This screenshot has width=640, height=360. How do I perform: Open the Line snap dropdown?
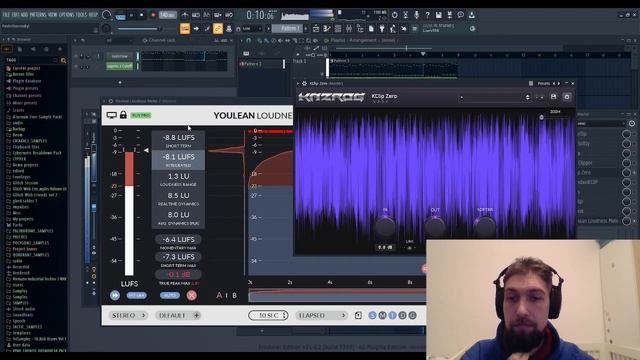click(251, 29)
